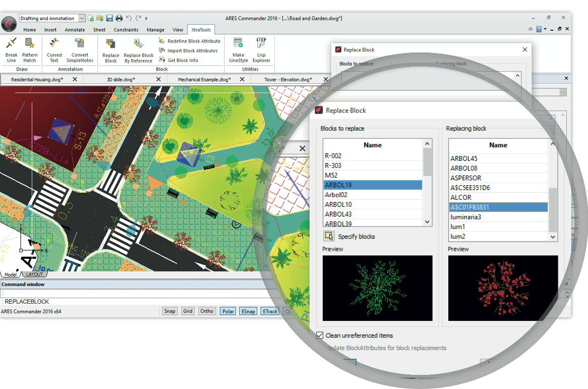Click Import Block Attributes command
Viewport: 588px width, 389px height.
[192, 50]
